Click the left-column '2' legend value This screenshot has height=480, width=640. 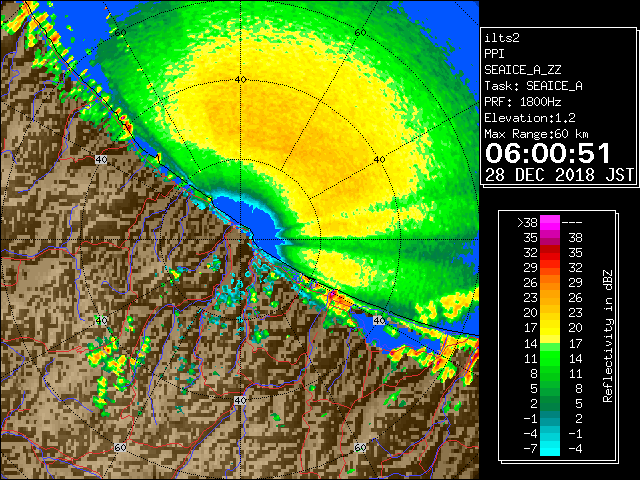point(534,404)
